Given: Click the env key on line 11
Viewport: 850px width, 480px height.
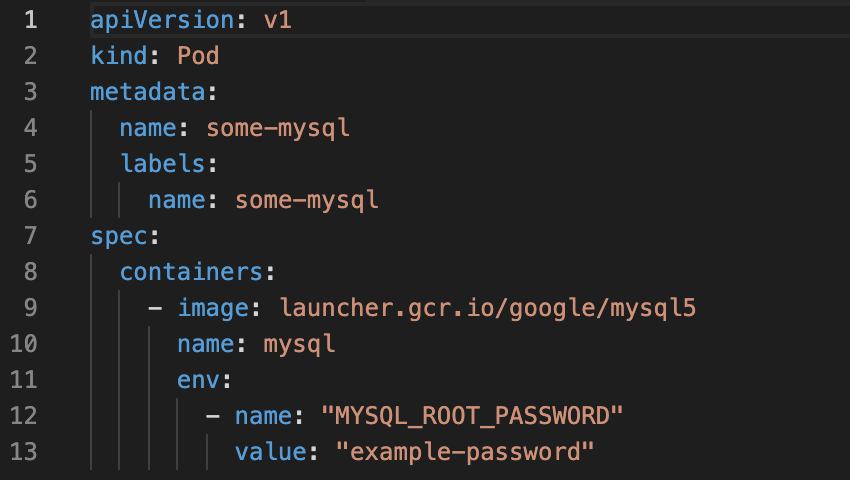Looking at the screenshot, I should [198, 380].
